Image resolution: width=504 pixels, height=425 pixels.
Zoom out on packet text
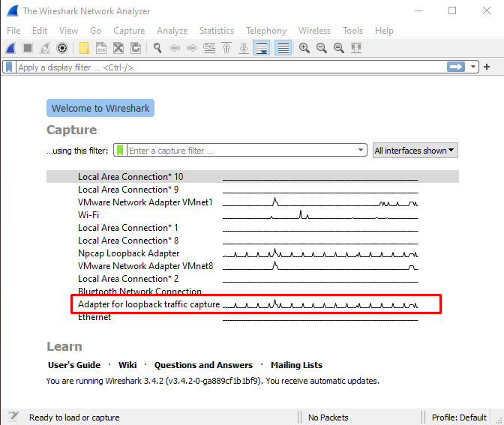pos(322,48)
